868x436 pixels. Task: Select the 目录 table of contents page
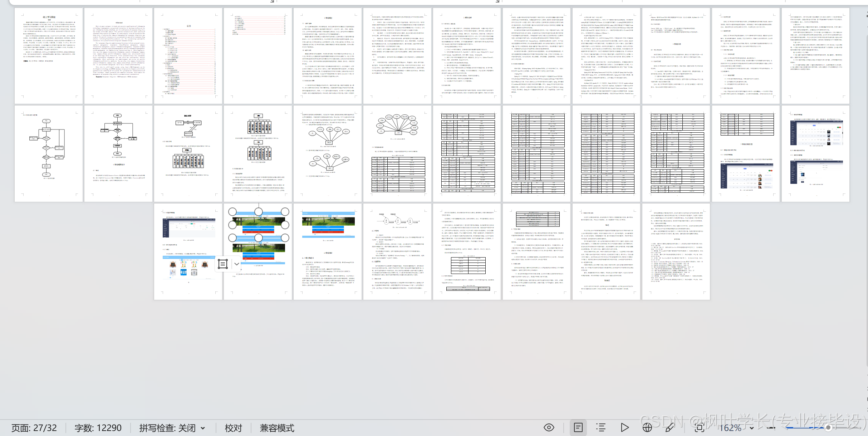point(188,56)
